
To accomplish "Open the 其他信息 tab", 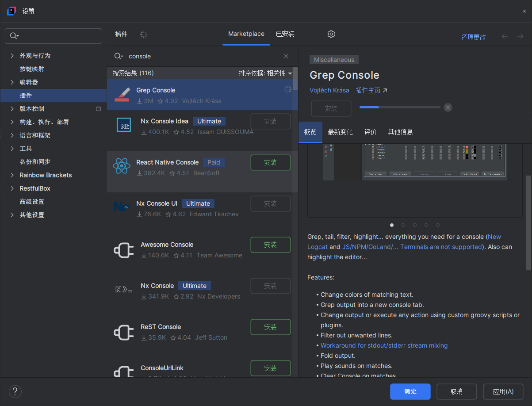I will tap(400, 132).
